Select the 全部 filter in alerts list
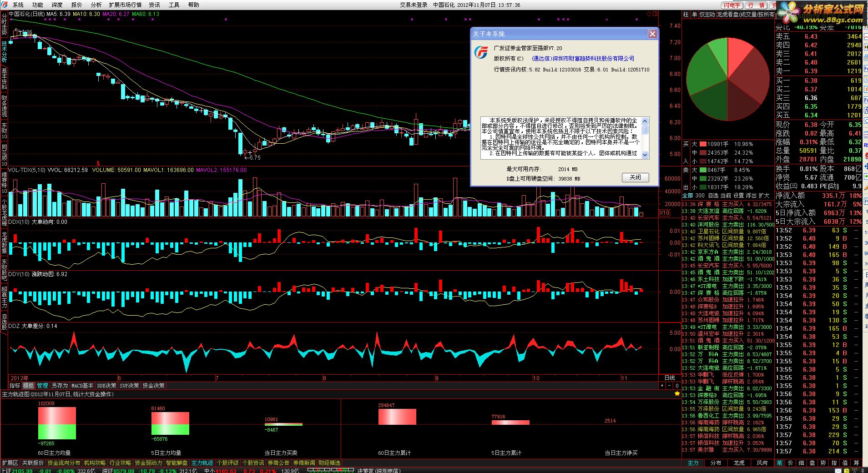Viewport: 868px width, 473px height. pyautogui.click(x=687, y=196)
